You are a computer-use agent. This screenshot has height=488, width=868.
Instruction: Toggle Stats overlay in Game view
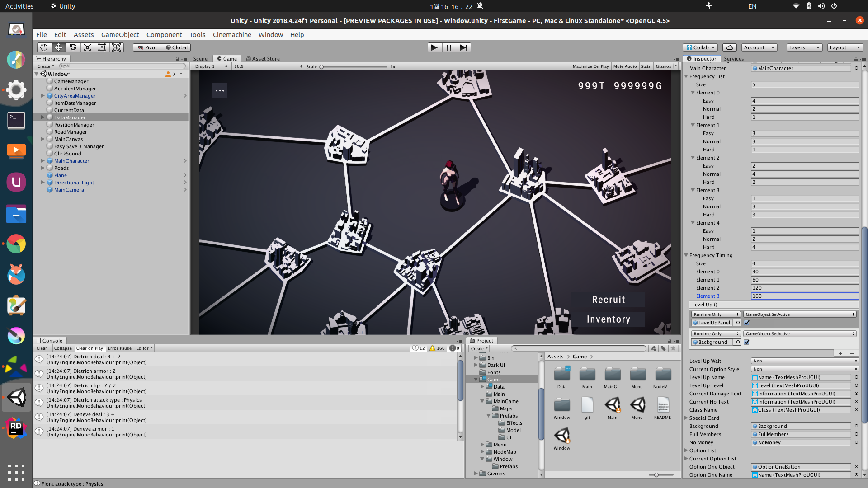point(646,66)
